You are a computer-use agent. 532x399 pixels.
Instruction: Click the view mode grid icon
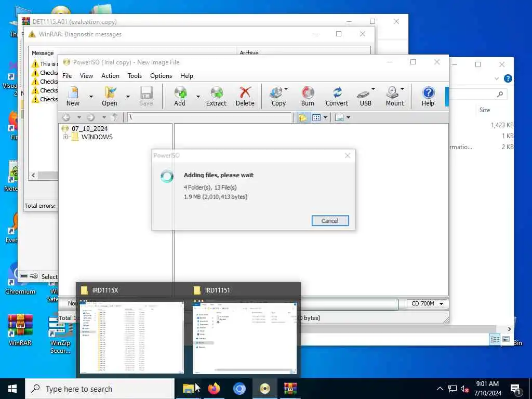click(316, 117)
